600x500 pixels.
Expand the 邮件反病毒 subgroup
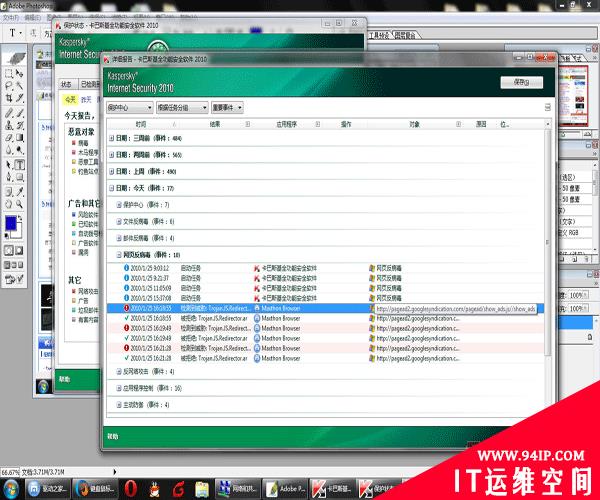pyautogui.click(x=119, y=238)
